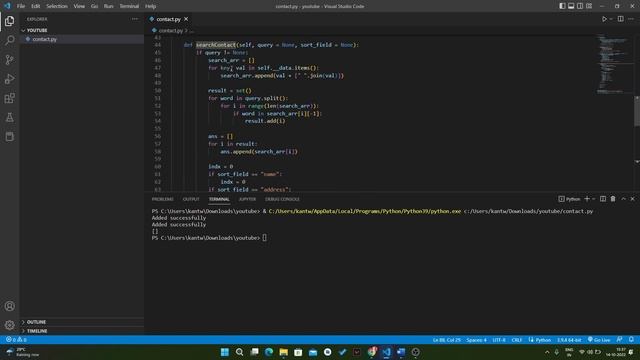
Task: Switch to the PROBLEMS panel tab
Action: point(162,199)
